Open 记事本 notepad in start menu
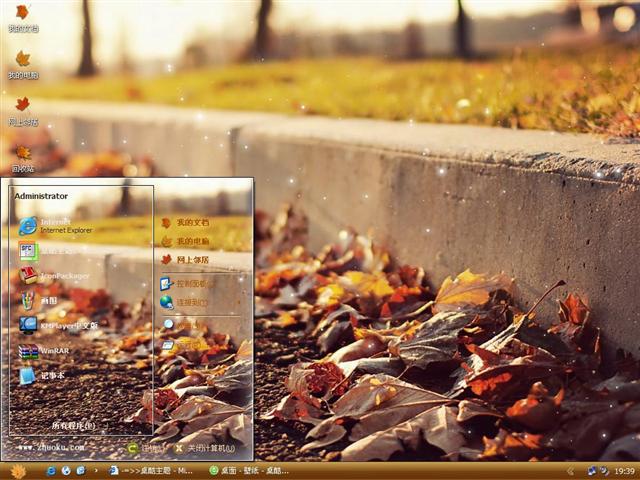640x480 pixels. point(42,376)
